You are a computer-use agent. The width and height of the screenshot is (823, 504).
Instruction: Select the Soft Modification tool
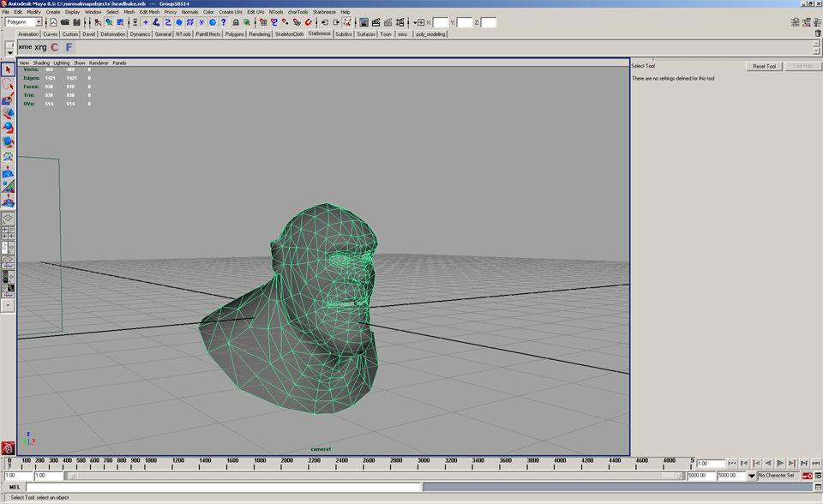tap(8, 171)
